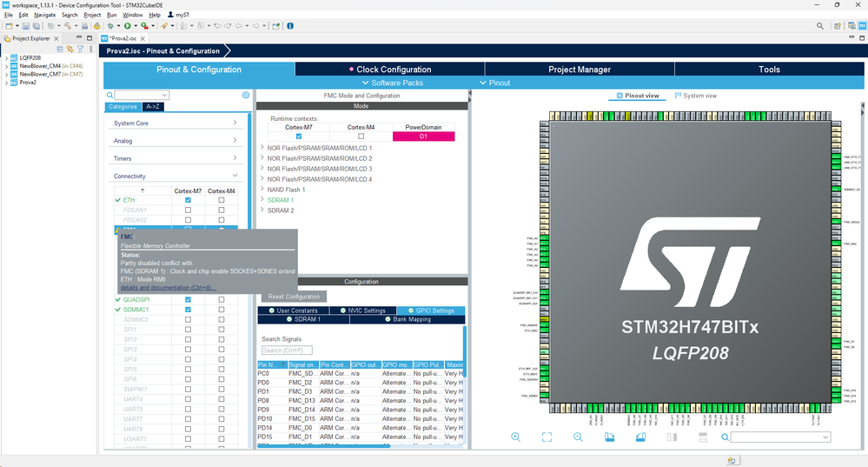Viewport: 868px width, 467px height.
Task: Switch to the C/C++ perspective icon
Action: (x=851, y=25)
